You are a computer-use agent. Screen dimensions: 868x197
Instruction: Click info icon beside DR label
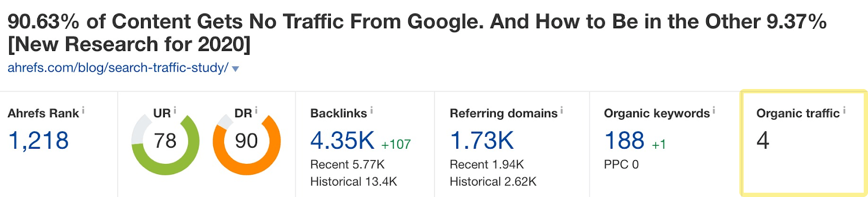point(256,110)
